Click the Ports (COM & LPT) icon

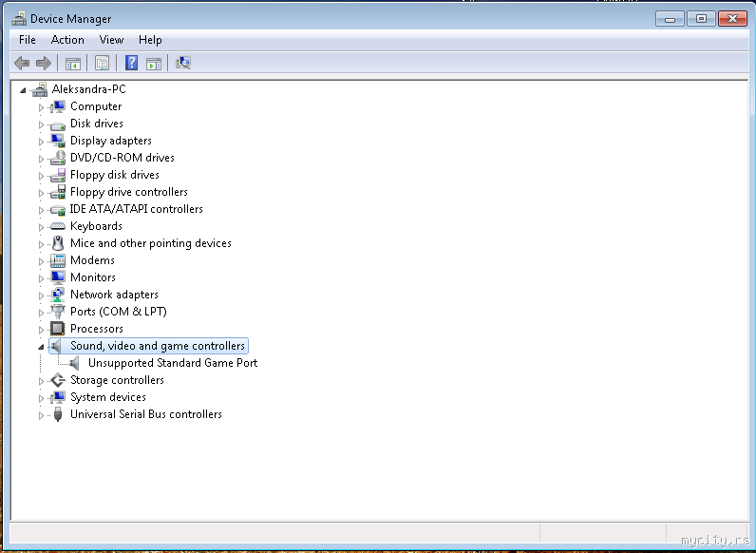(58, 312)
